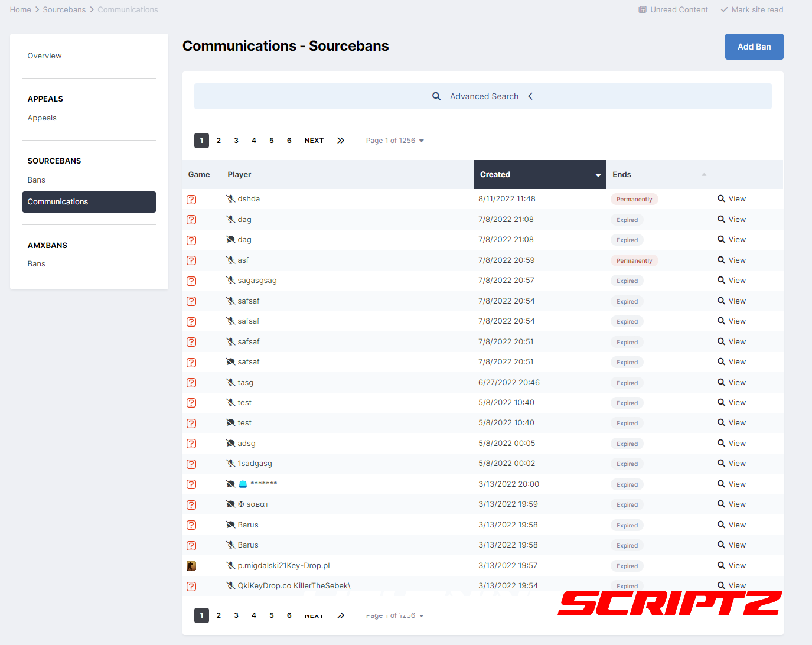This screenshot has width=812, height=645.
Task: Click the muted microphone icon beside sagasgsag
Action: click(x=231, y=281)
